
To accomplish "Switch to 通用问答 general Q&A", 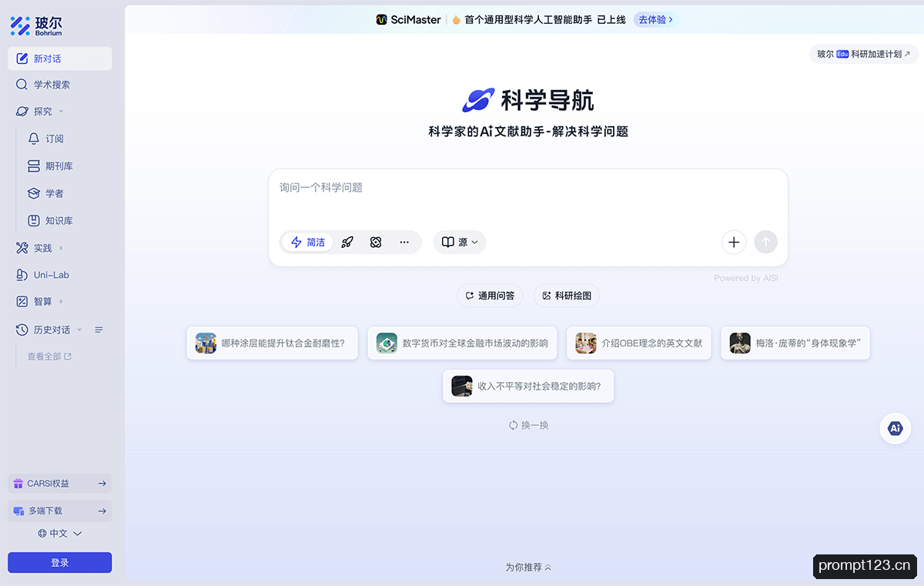I will [x=490, y=296].
